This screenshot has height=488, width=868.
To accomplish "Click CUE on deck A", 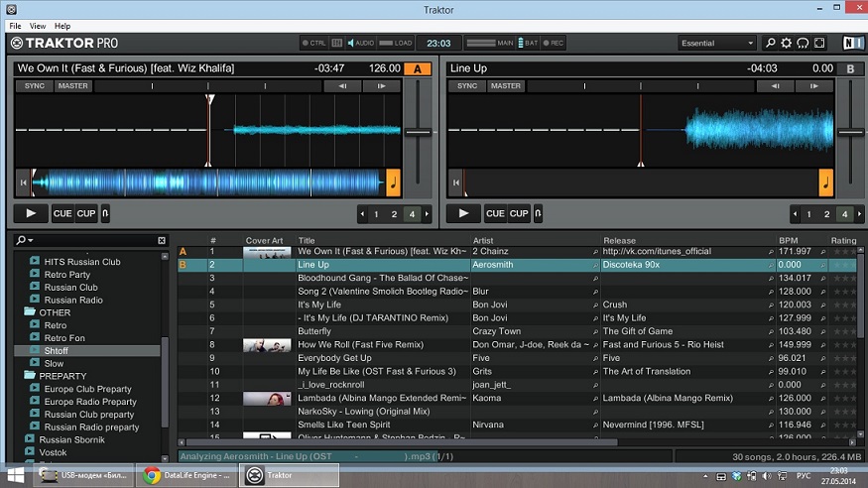I will (62, 213).
